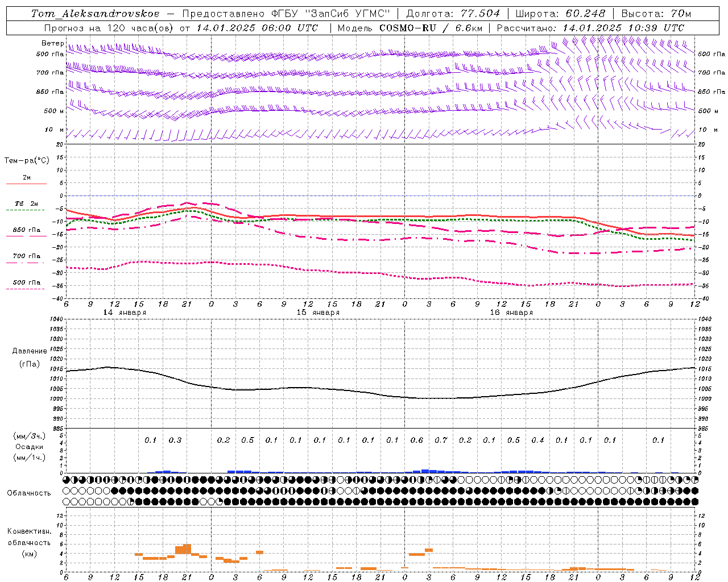The width and height of the screenshot is (728, 582).
Task: Click the computed time 14.01.2025 10:39 UTC
Action: [623, 28]
